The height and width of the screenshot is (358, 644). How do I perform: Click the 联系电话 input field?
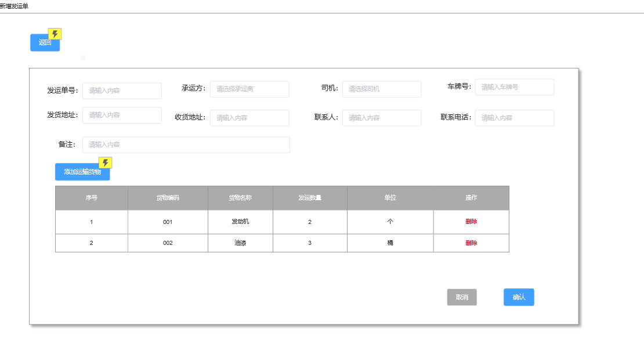pos(514,118)
